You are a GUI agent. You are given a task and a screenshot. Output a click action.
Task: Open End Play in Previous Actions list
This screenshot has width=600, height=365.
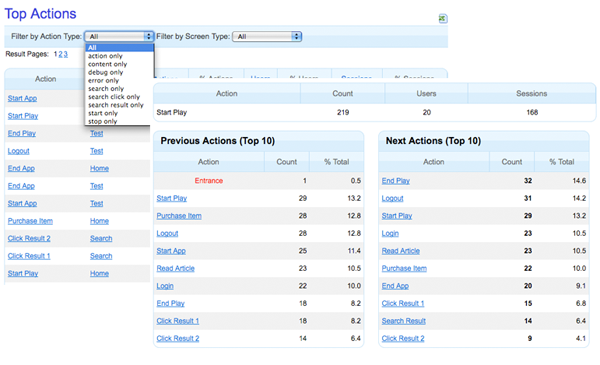click(x=171, y=303)
